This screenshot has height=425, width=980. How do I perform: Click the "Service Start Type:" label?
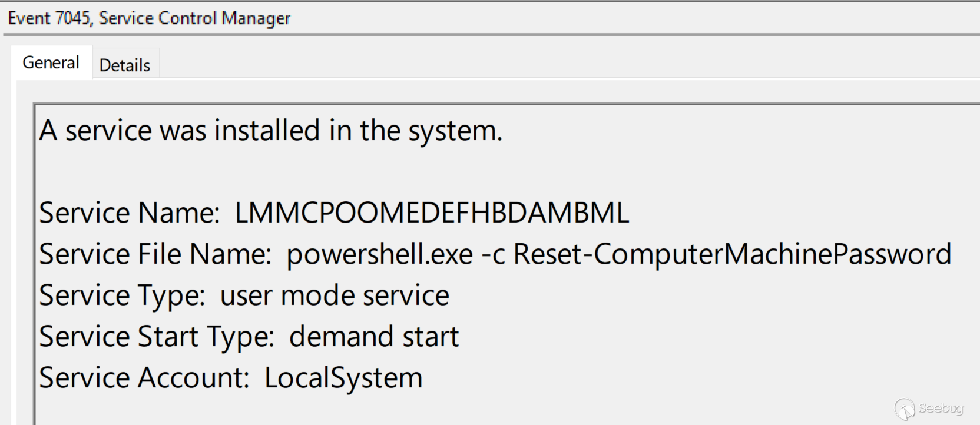[157, 336]
